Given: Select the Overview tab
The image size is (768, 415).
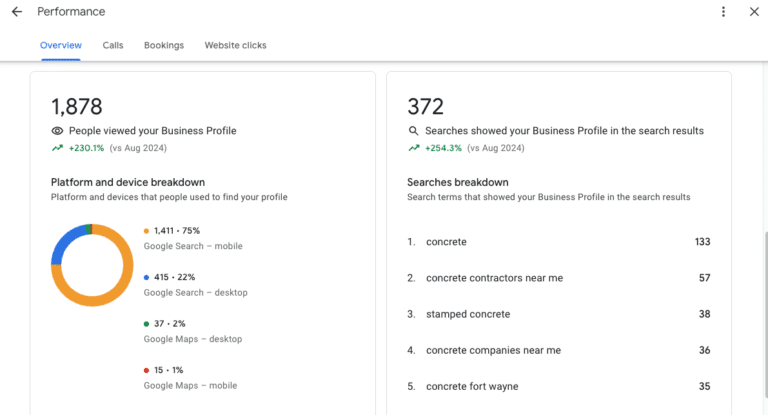Looking at the screenshot, I should (61, 45).
